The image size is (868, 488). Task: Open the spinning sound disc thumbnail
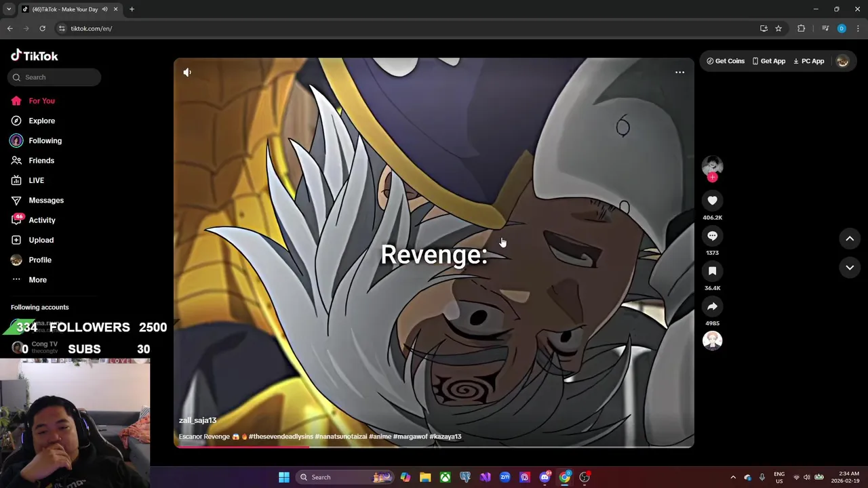[x=712, y=340]
